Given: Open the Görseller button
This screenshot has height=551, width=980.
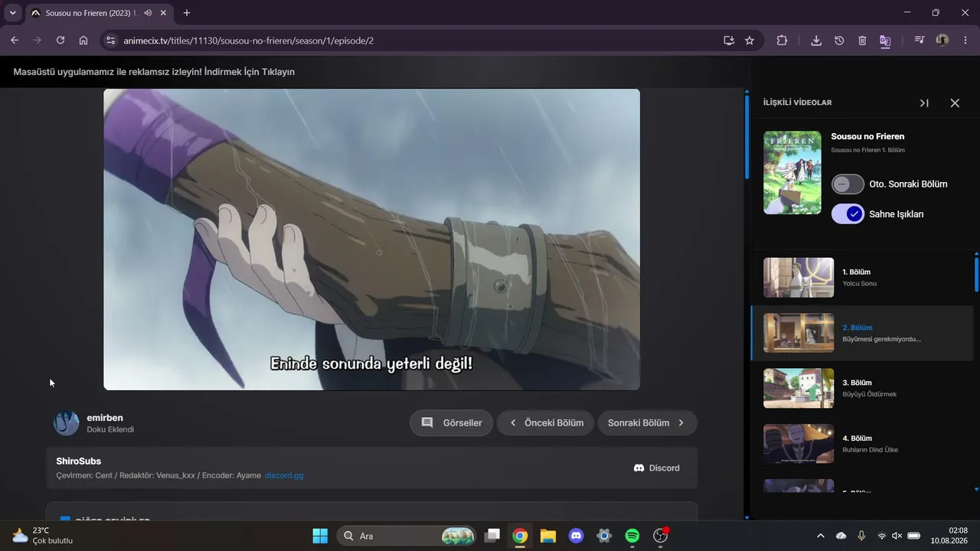Looking at the screenshot, I should click(451, 423).
